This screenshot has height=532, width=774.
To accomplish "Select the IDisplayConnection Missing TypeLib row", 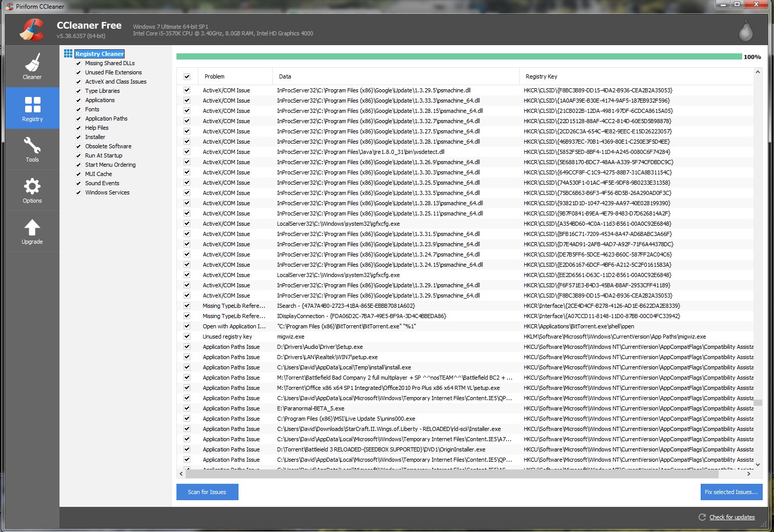I will pos(466,316).
